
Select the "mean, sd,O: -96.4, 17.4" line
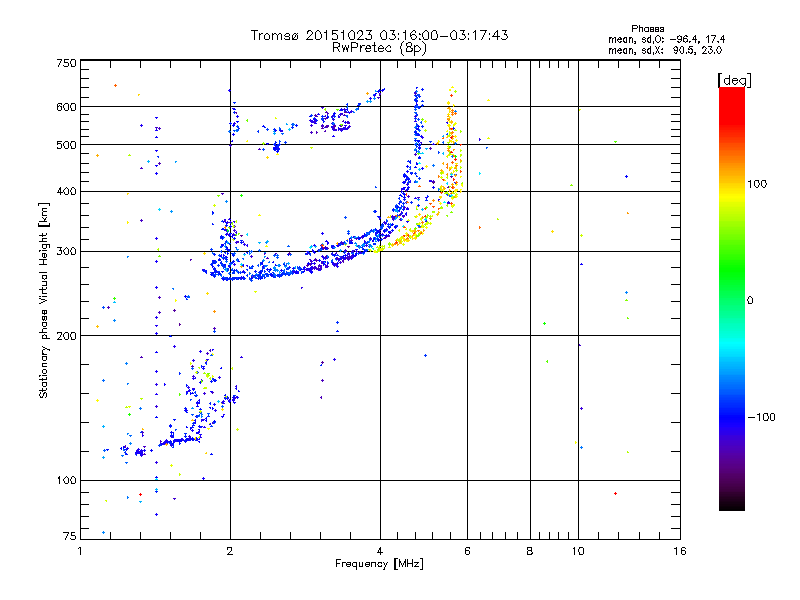(x=666, y=39)
